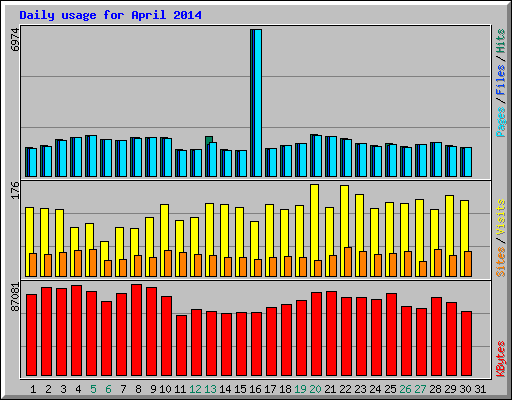Select the red KBytes bar for day 8
Viewport: 512px width, 400px height.
click(136, 330)
